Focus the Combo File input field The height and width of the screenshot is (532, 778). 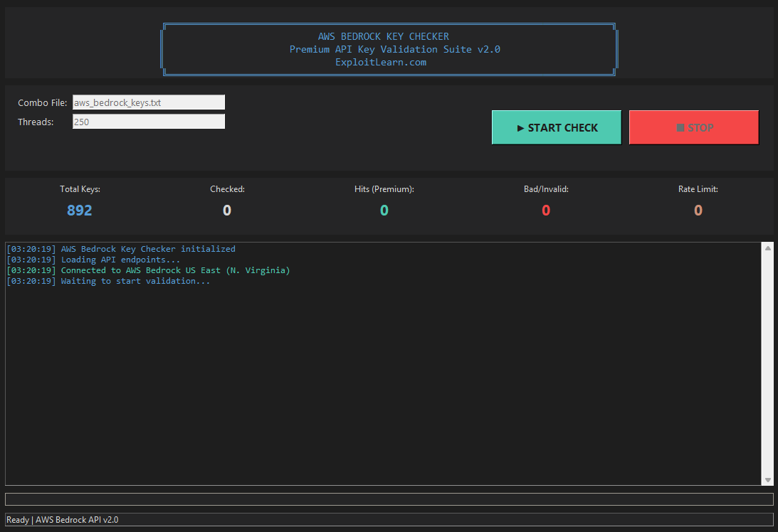coord(148,102)
